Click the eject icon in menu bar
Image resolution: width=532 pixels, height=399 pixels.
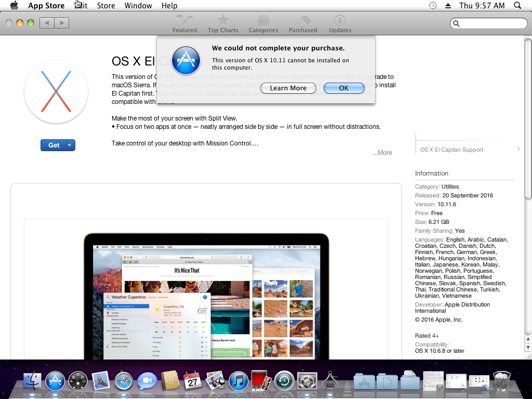pos(448,5)
